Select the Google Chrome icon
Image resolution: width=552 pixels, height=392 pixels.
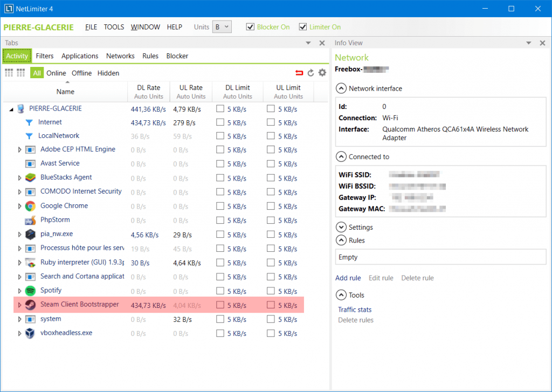click(x=30, y=206)
